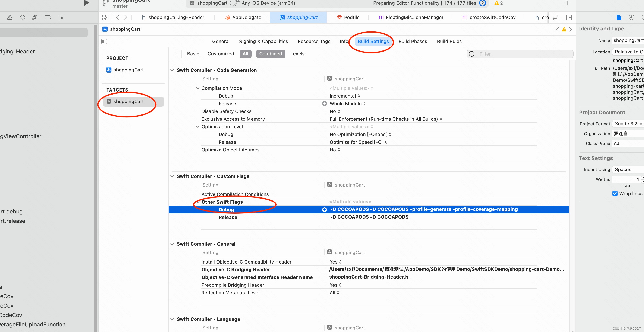This screenshot has width=644, height=332.
Task: Open the Debug Incremental compilation dropdown
Action: tap(345, 96)
